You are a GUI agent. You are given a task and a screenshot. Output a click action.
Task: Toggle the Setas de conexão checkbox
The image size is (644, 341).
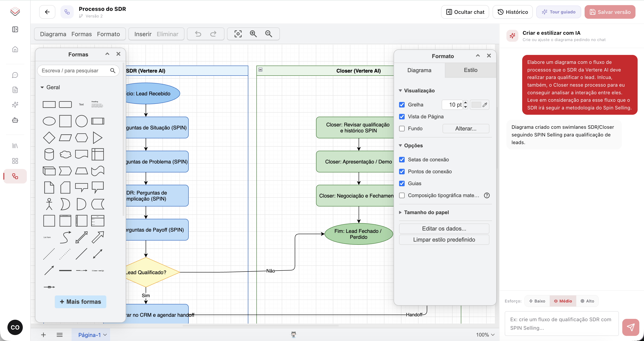(402, 160)
